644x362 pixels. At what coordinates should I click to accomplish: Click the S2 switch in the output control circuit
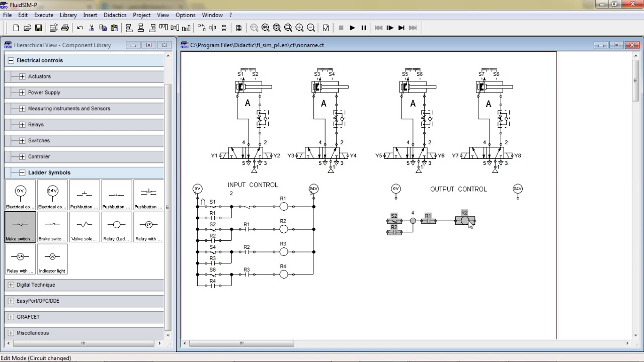coord(394,221)
